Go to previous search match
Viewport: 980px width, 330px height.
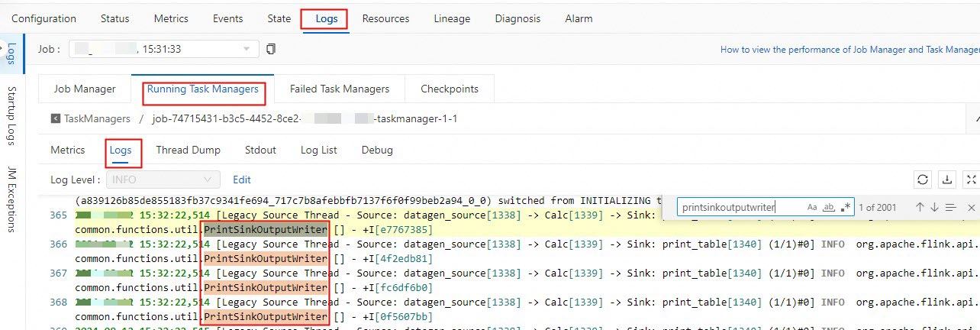tap(920, 207)
